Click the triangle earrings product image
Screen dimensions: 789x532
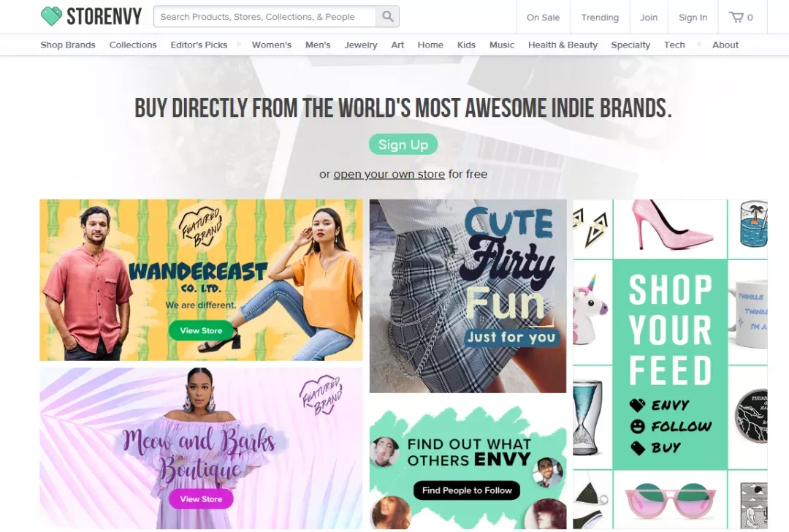tap(592, 229)
